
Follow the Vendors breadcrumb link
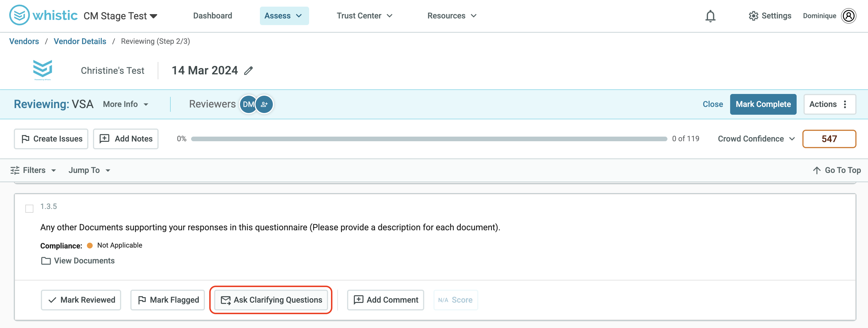24,41
